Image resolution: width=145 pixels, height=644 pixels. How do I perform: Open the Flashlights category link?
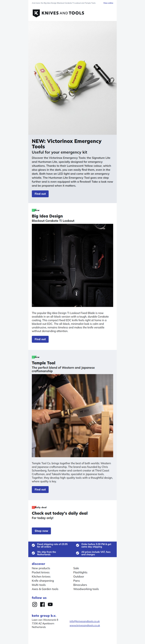point(80,572)
